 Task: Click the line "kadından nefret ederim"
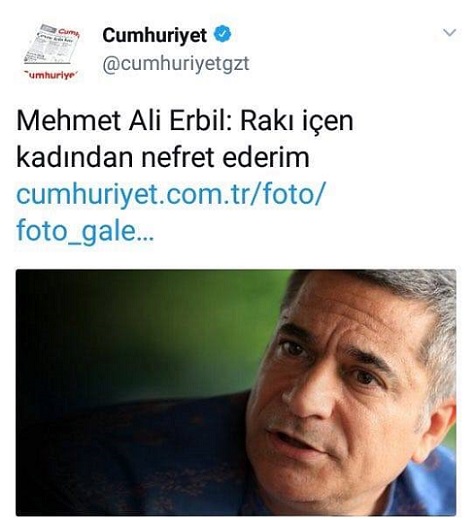tap(163, 157)
